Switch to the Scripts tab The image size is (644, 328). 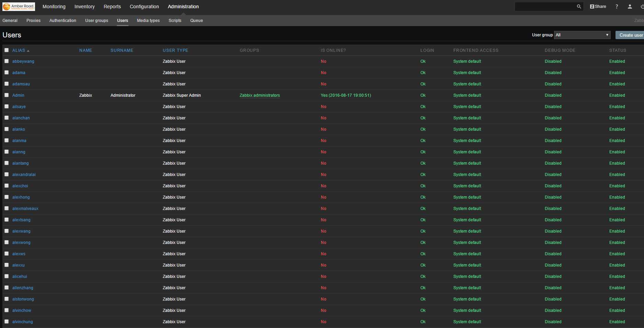pos(175,21)
